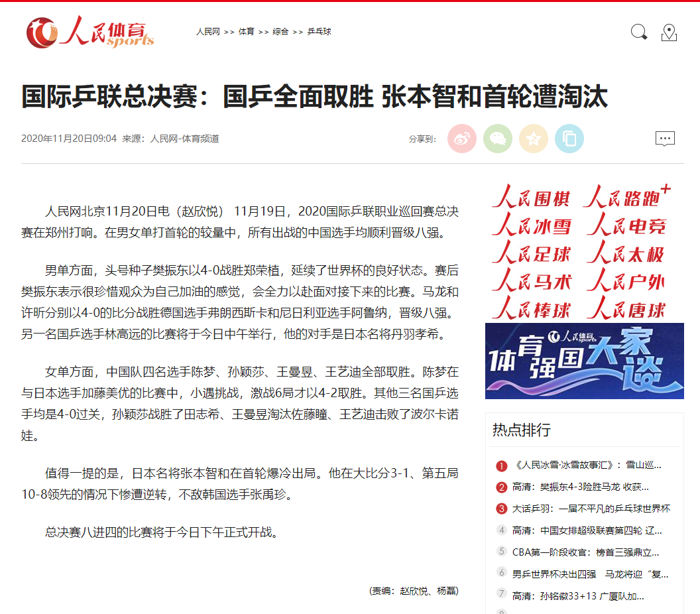Open ranking item 大话乒羽

click(x=591, y=509)
